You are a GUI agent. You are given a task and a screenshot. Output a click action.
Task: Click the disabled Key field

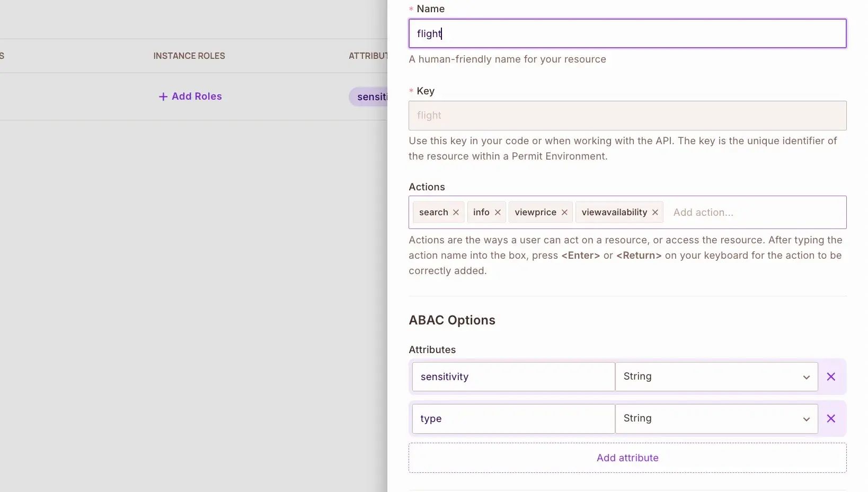pyautogui.click(x=627, y=116)
